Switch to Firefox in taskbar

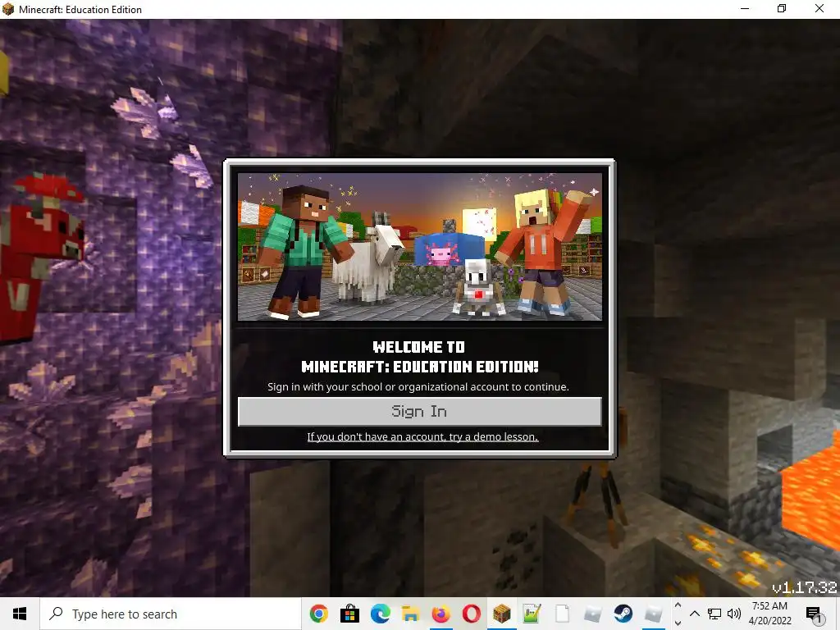(441, 614)
